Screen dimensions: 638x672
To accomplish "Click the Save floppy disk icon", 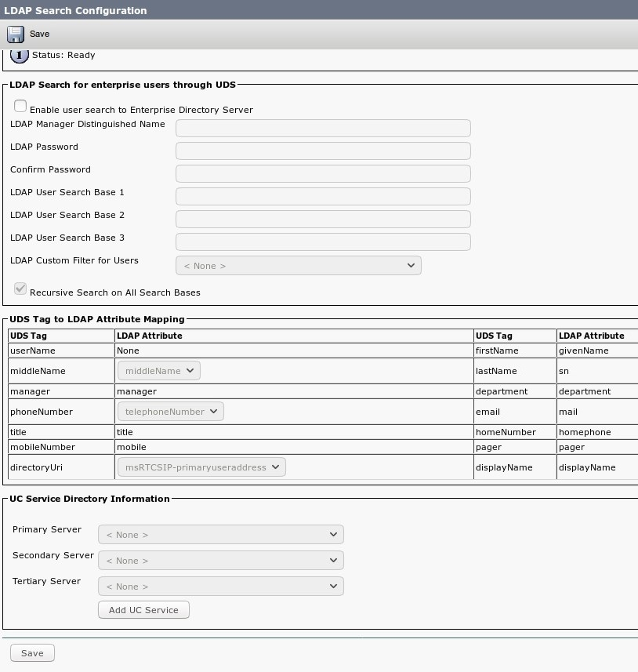I will [15, 34].
